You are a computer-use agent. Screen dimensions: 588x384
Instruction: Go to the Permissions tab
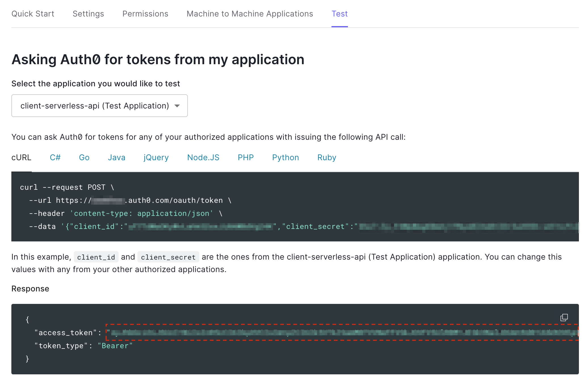coord(145,14)
